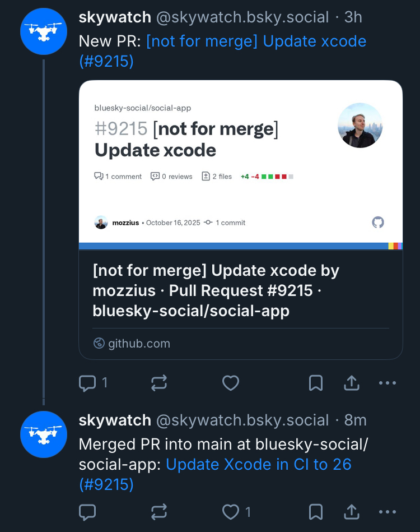This screenshot has width=420, height=532.
Task: Share the Merged PR post
Action: coord(351,511)
